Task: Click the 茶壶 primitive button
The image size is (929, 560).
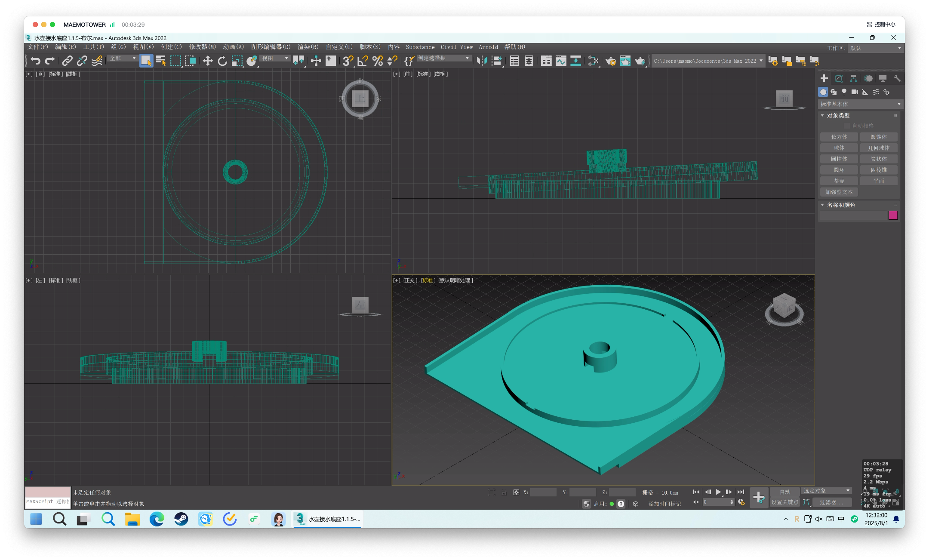Action: (x=839, y=181)
